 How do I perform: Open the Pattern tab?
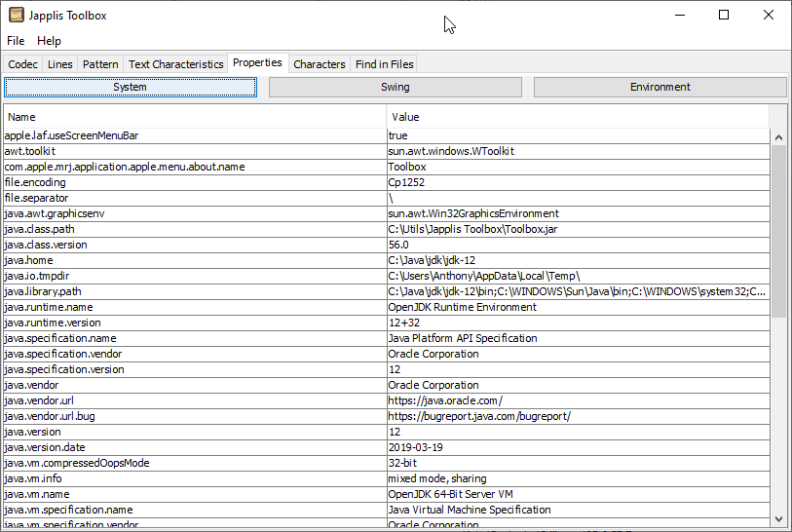100,64
